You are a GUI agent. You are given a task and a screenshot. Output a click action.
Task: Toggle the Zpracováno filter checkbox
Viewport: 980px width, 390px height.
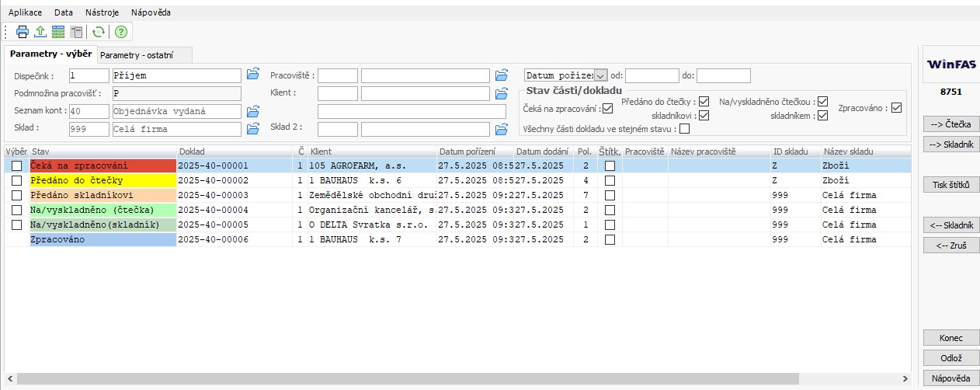tap(897, 108)
